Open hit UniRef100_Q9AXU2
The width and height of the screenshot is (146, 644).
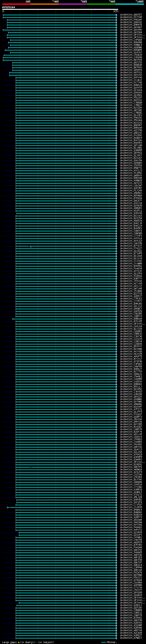131,22
